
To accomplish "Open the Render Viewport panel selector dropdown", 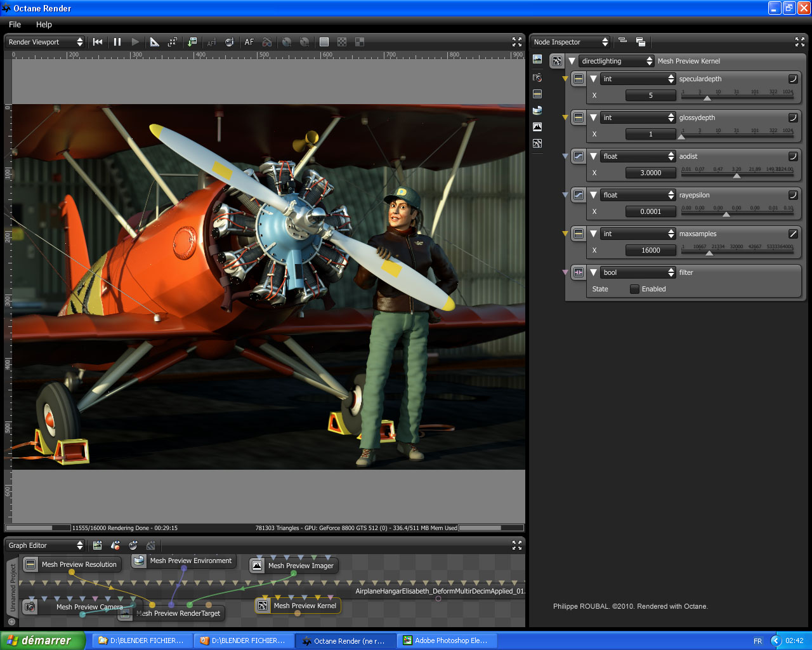I will pyautogui.click(x=45, y=42).
